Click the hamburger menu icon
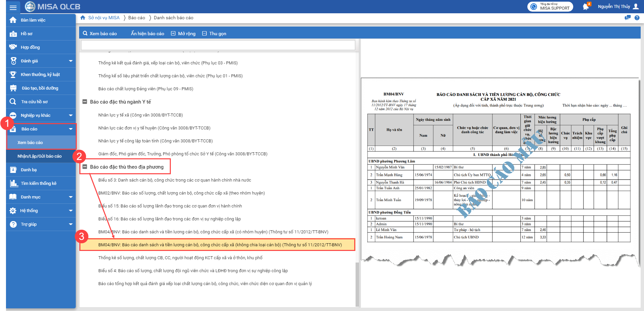Image resolution: width=644 pixels, height=311 pixels. tap(13, 7)
